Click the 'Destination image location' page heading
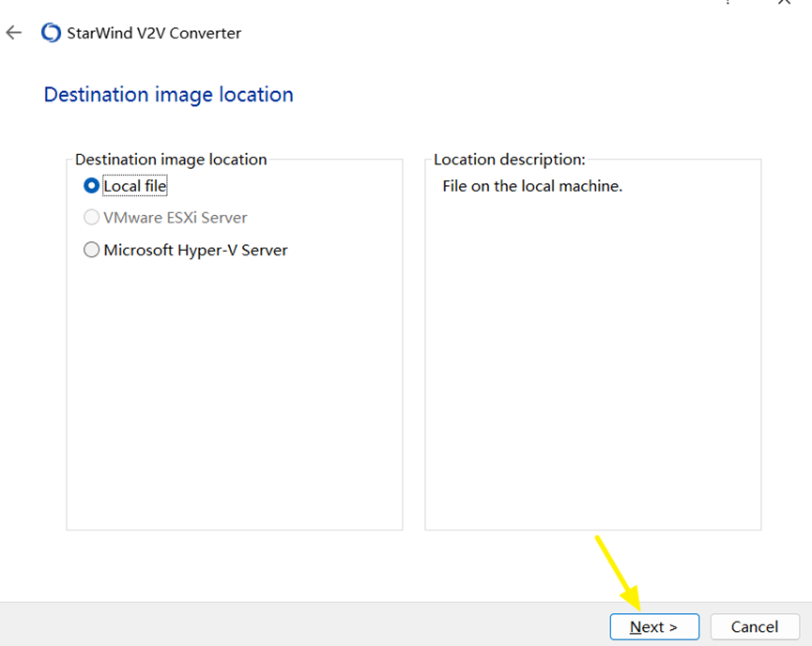 coord(169,95)
